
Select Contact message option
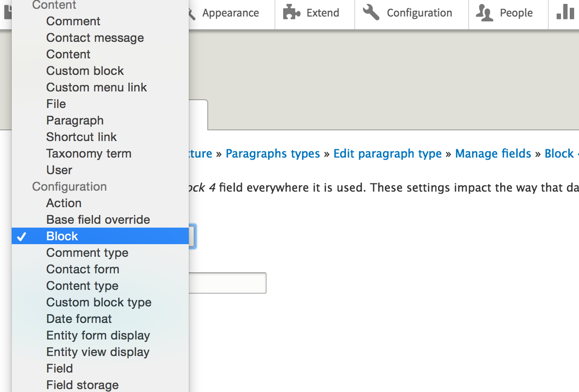pos(100,37)
